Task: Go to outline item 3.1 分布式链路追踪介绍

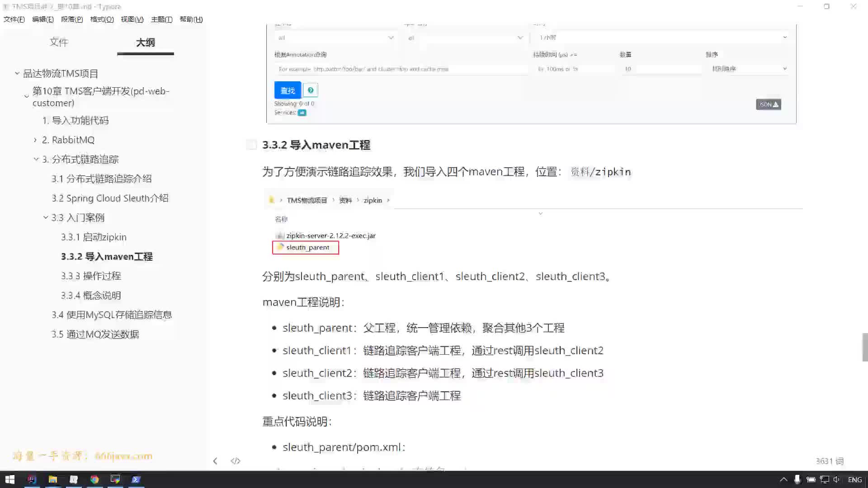Action: tap(102, 179)
